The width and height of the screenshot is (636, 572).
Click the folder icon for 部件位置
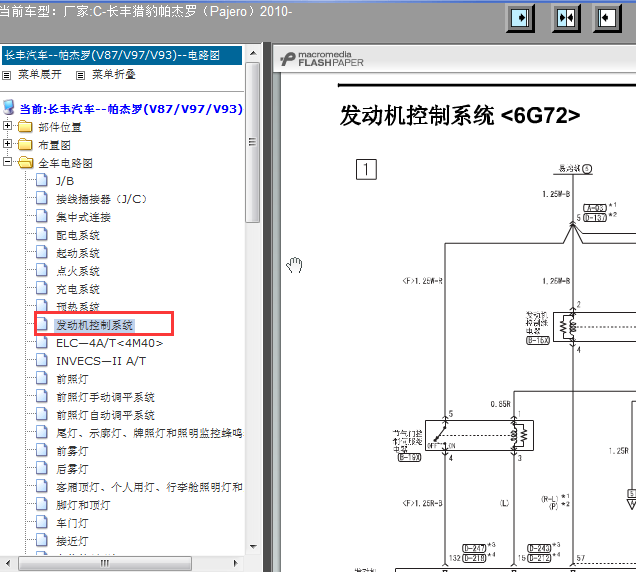[25, 127]
